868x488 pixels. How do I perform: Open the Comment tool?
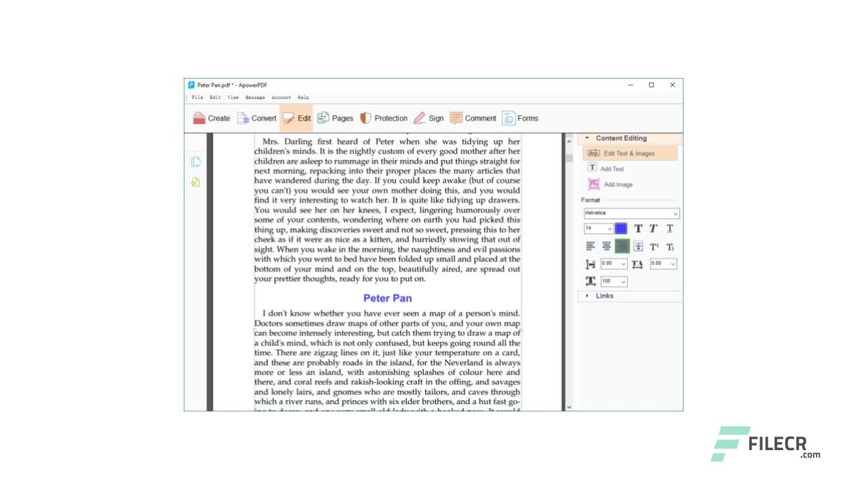[x=473, y=118]
